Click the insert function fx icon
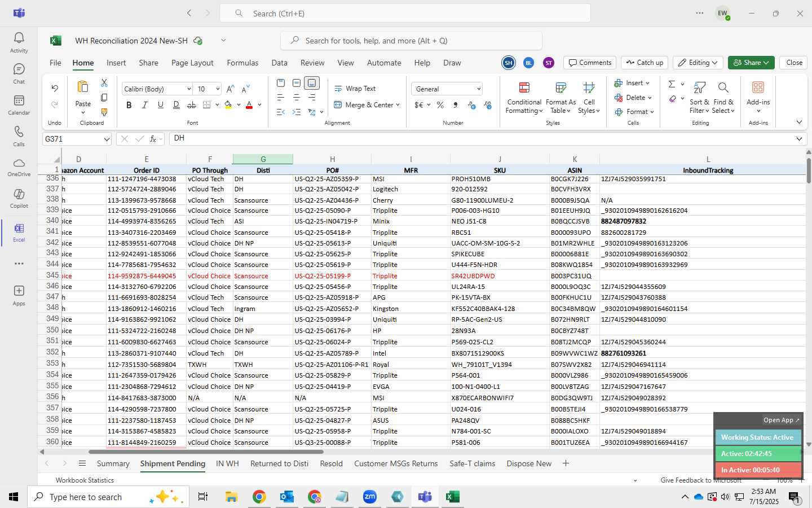Screen dimensions: 812x508 coord(153,139)
